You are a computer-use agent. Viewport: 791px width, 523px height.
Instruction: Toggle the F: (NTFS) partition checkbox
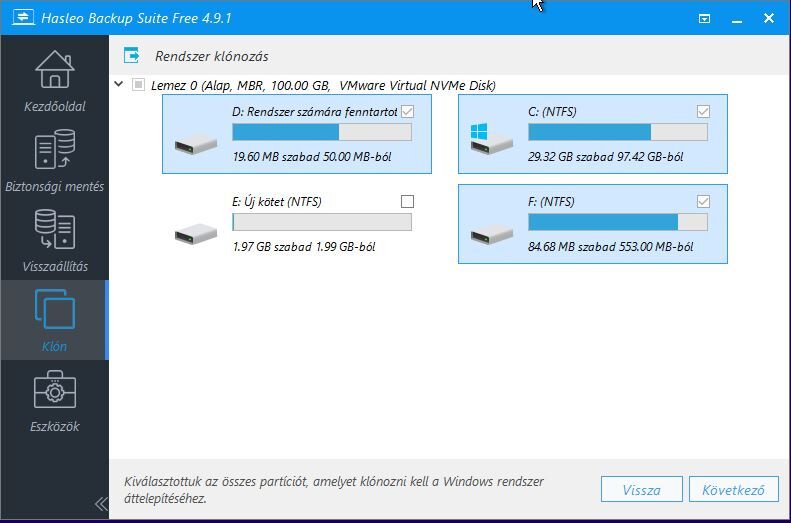point(703,202)
